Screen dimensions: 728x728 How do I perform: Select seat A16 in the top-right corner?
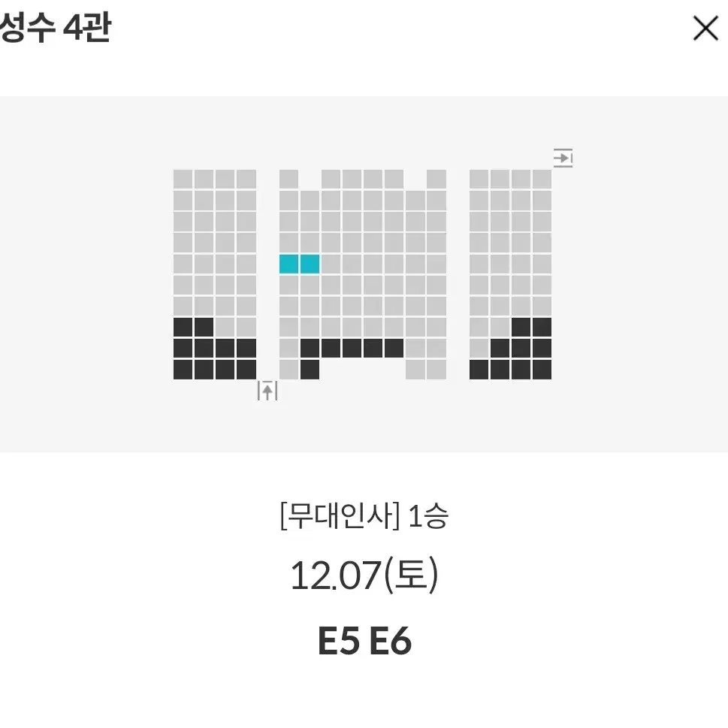(542, 180)
